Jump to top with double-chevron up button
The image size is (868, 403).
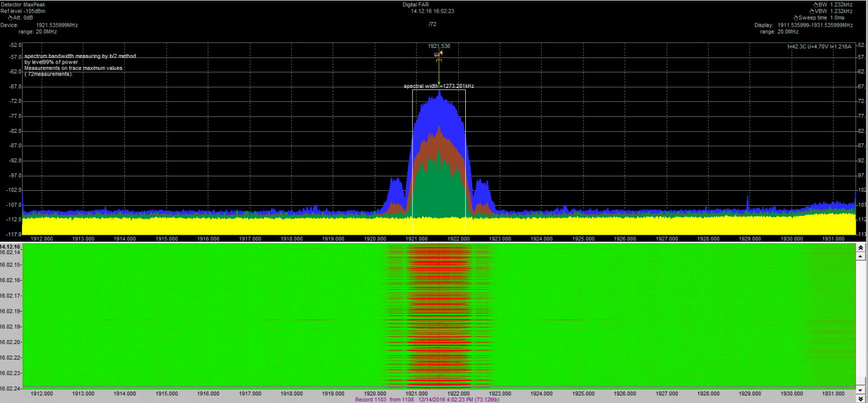coord(860,247)
